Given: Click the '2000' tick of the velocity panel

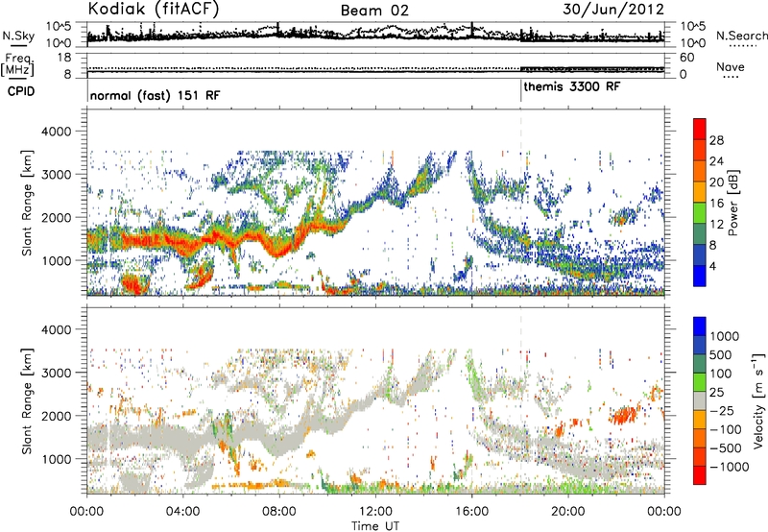Looking at the screenshot, I should point(56,416).
